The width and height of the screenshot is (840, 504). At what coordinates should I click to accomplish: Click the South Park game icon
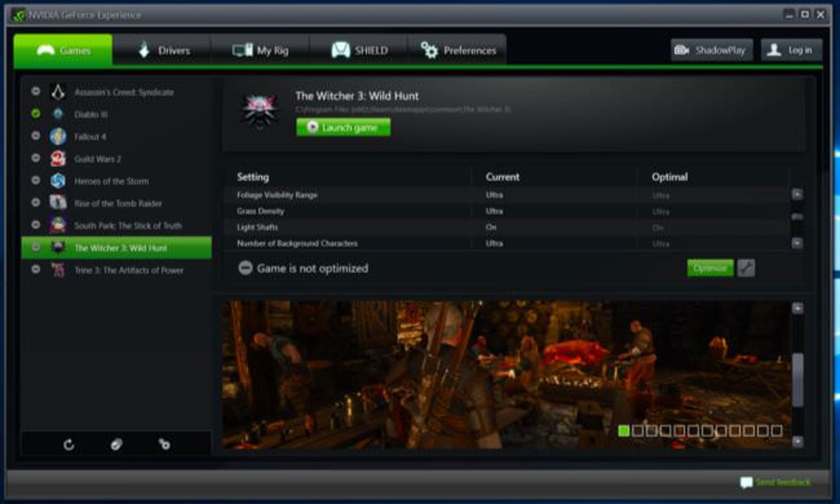click(x=58, y=225)
